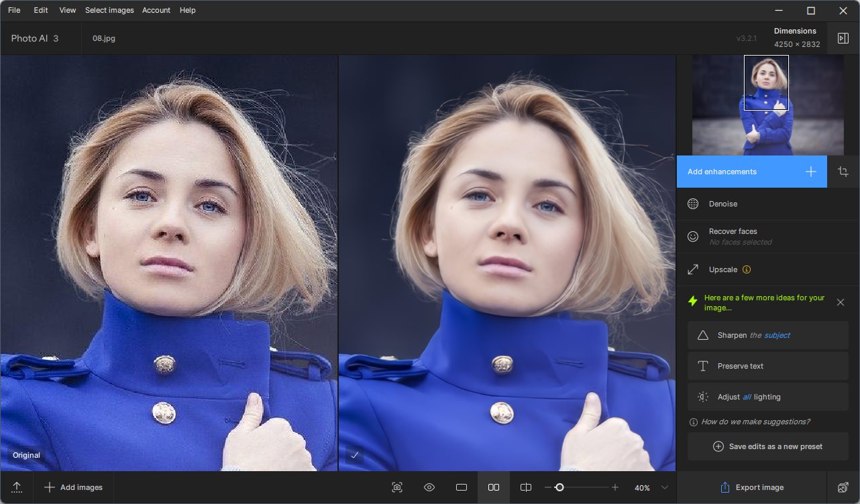860x504 pixels.
Task: Collapse the right sidebar panel
Action: [x=843, y=38]
